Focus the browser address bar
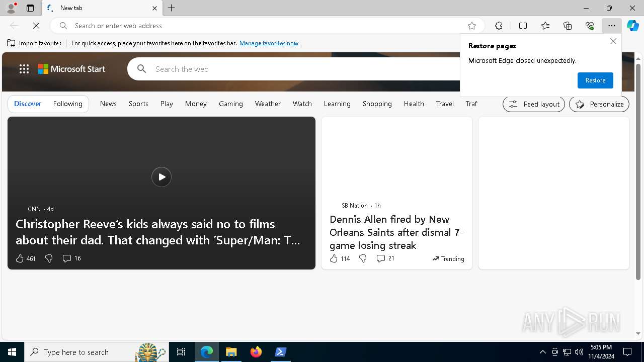This screenshot has height=362, width=644. [x=267, y=26]
